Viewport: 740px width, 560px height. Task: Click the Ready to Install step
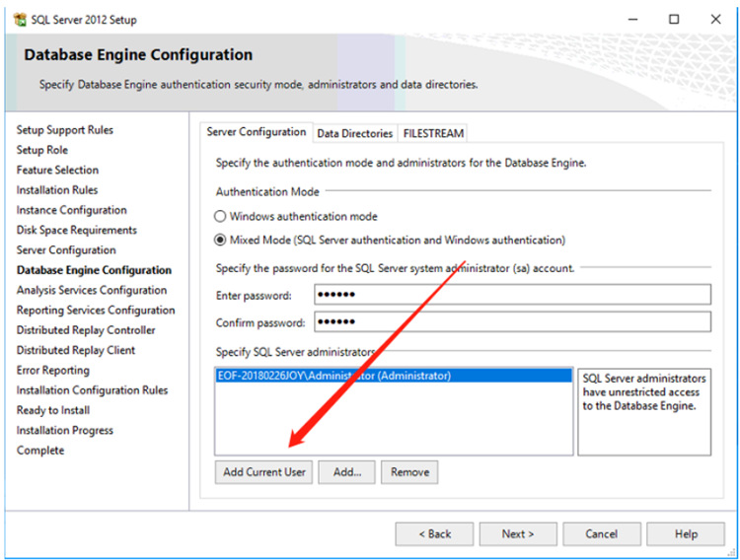53,410
